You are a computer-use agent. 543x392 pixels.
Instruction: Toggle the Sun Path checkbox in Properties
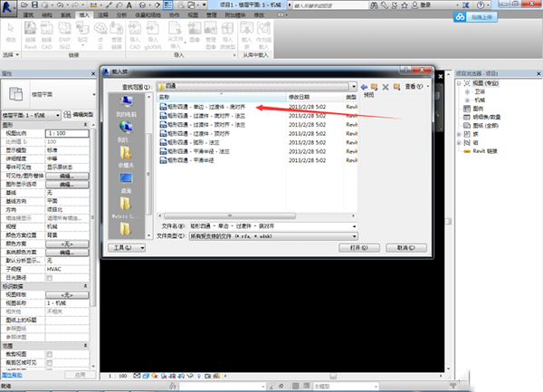coord(50,278)
